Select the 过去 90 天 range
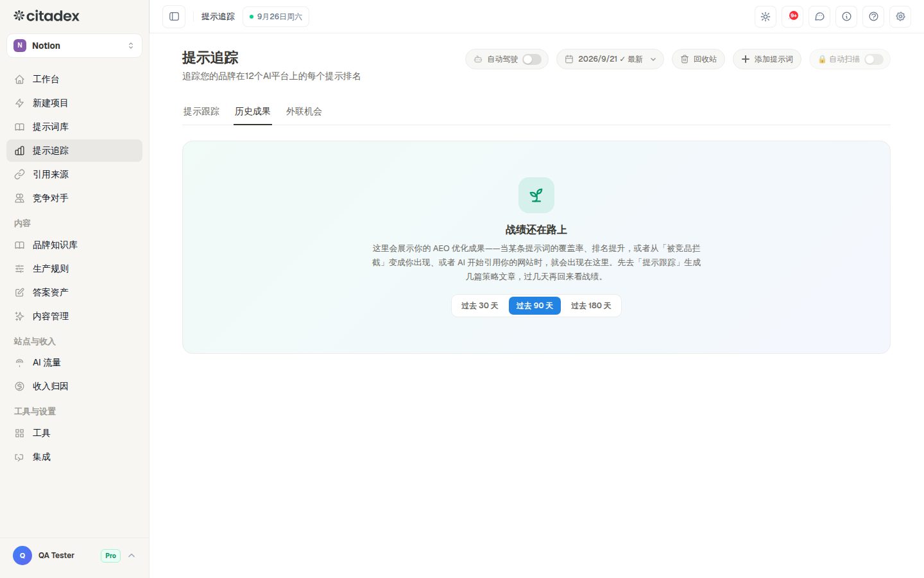 point(535,306)
